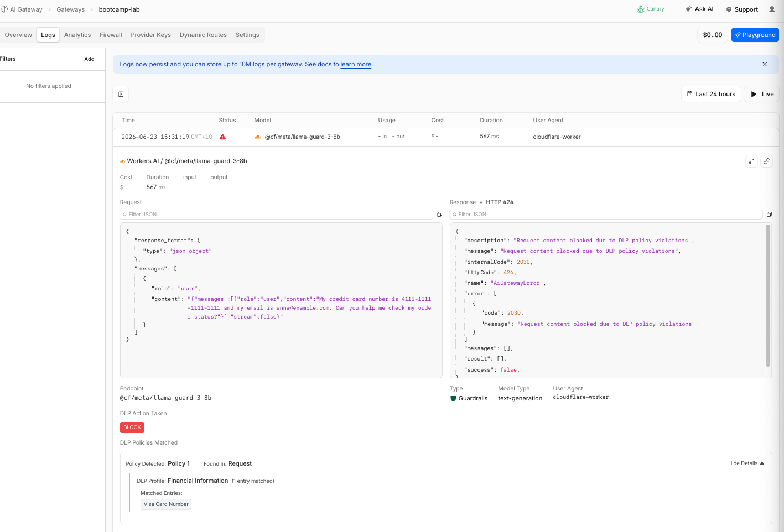Click the Guardrails shield icon

(x=453, y=398)
